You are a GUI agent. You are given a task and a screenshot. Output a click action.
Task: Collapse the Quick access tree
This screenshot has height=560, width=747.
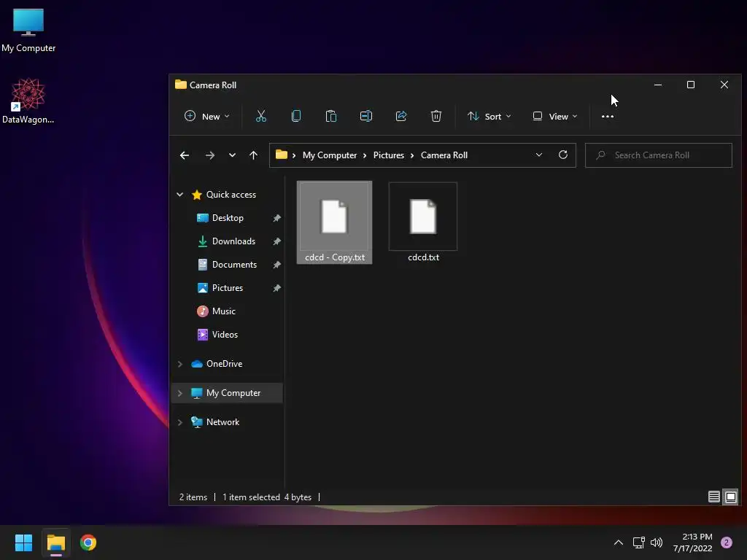pos(179,194)
